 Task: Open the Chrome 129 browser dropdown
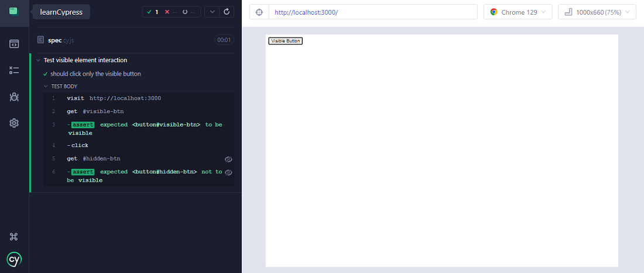point(518,12)
